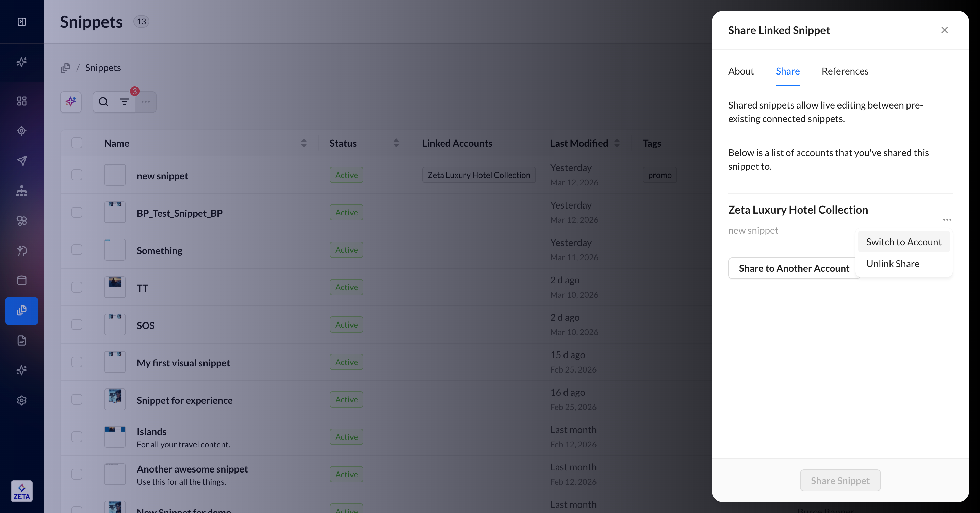
Task: Select the checkbox next to Islands
Action: [77, 436]
